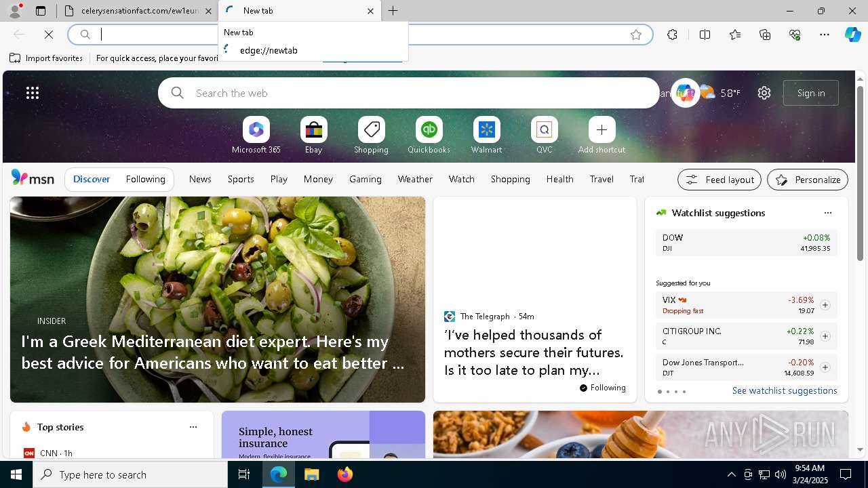This screenshot has height=488, width=868.
Task: Open the Shopping shortcut
Action: point(372,135)
